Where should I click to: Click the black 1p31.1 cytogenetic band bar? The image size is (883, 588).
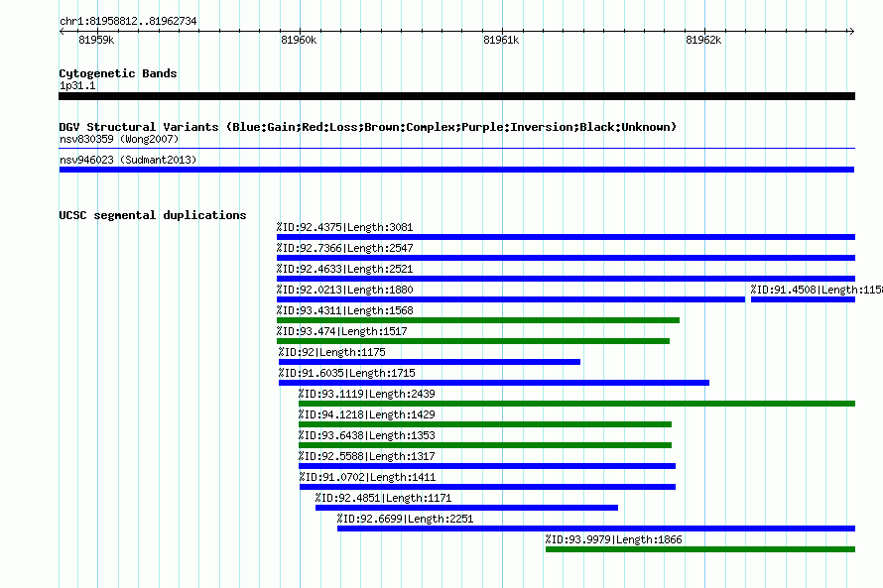pyautogui.click(x=456, y=96)
